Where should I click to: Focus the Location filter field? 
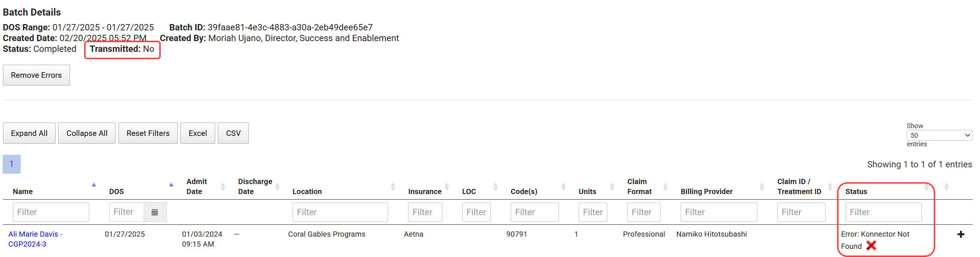[340, 212]
